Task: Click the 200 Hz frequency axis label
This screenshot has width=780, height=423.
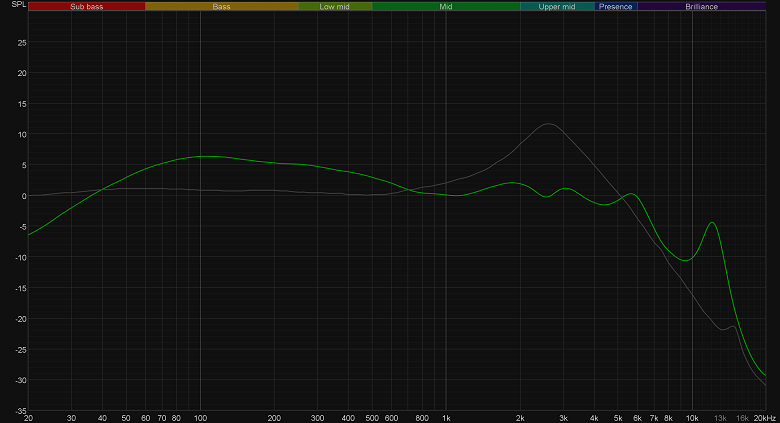Action: (274, 418)
